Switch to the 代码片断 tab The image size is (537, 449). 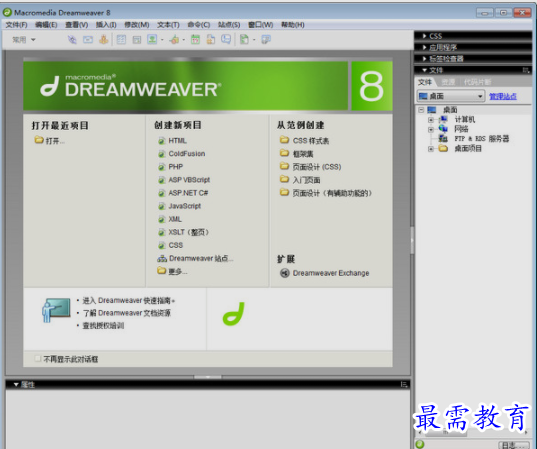477,82
